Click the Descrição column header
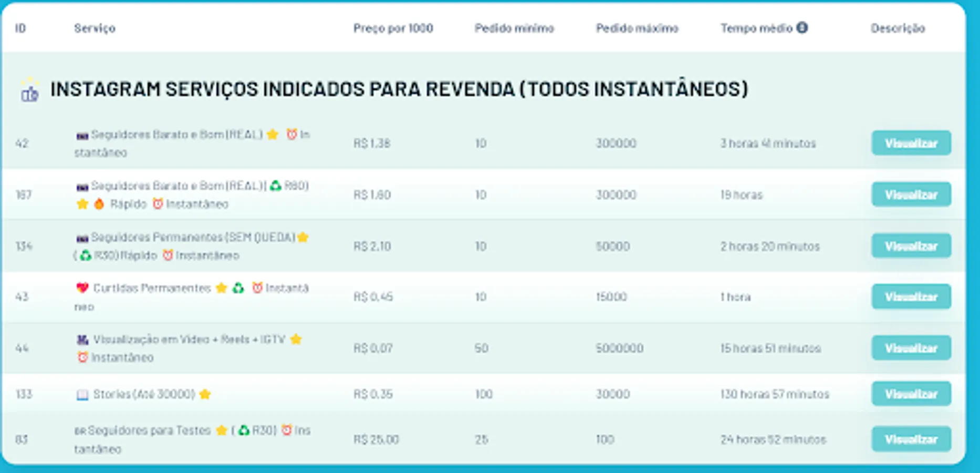 coord(898,28)
